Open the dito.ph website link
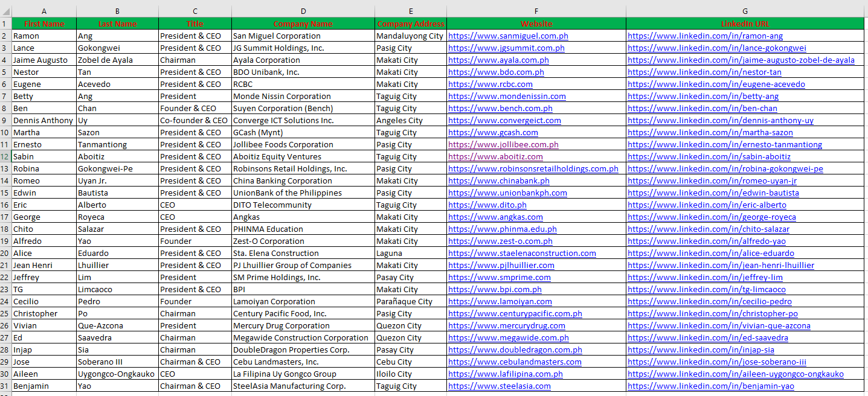 [487, 205]
